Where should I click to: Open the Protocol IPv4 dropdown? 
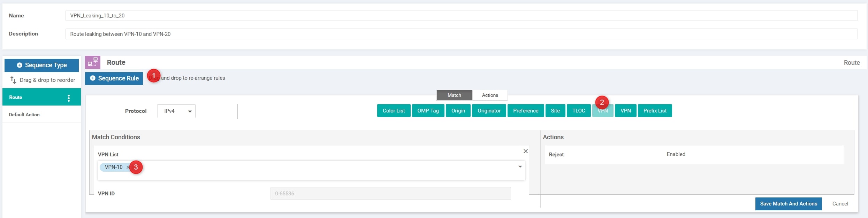[x=176, y=111]
